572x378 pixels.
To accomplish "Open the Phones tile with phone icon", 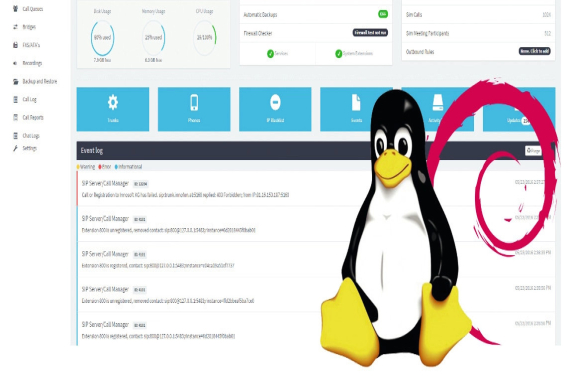I will pos(194,109).
